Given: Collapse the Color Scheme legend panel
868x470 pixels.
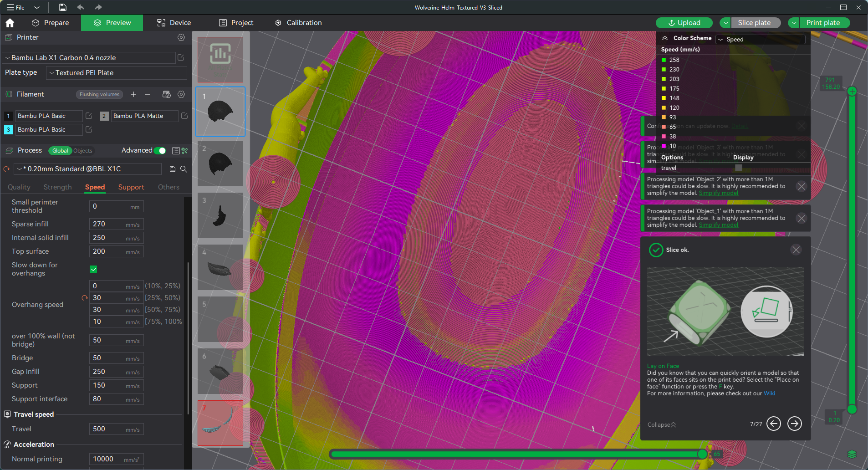Looking at the screenshot, I should (x=665, y=38).
